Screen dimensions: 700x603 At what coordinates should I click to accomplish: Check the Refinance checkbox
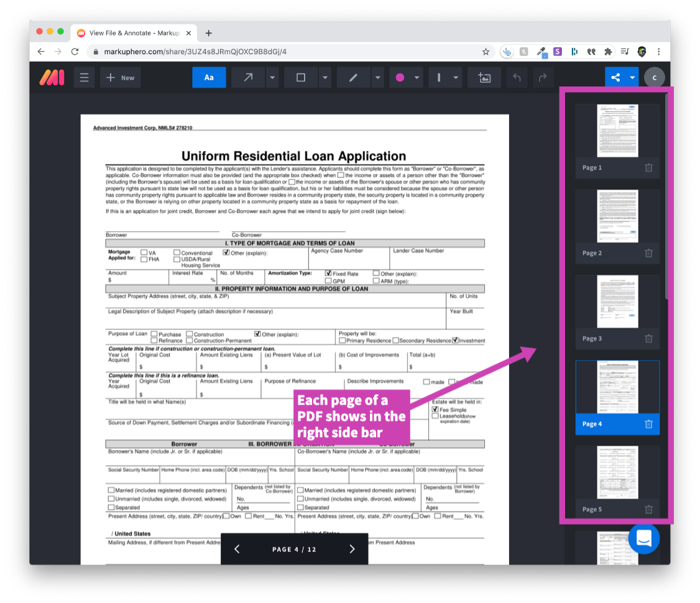click(x=154, y=341)
